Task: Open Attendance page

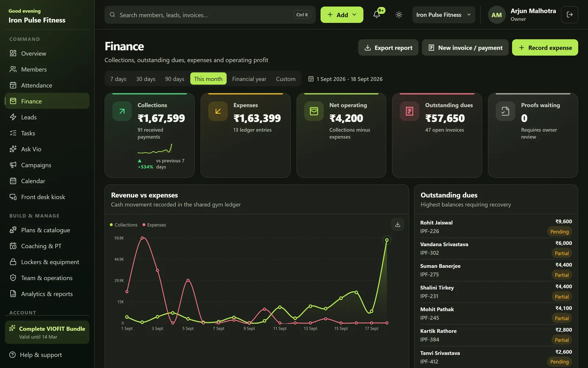Action: [x=47, y=85]
